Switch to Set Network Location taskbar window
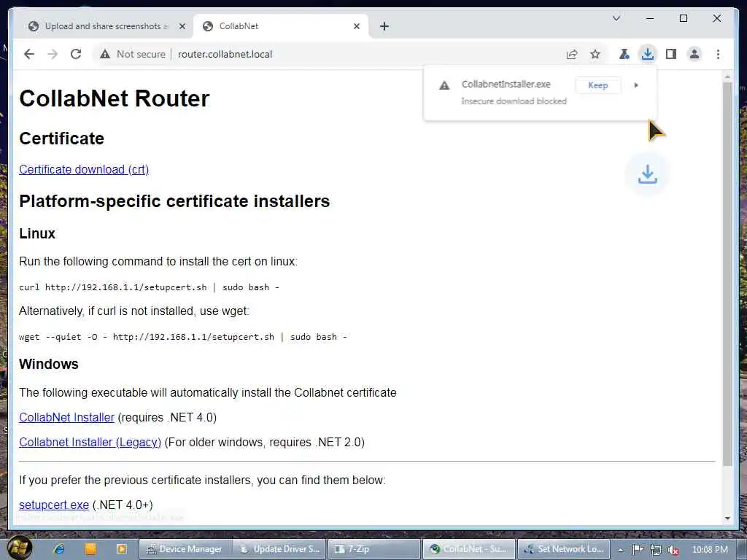This screenshot has width=747, height=560. tap(564, 549)
